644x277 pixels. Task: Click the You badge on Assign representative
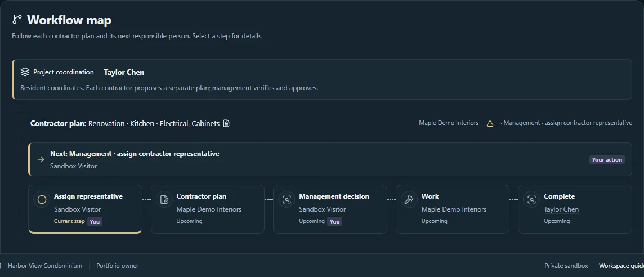tap(95, 221)
